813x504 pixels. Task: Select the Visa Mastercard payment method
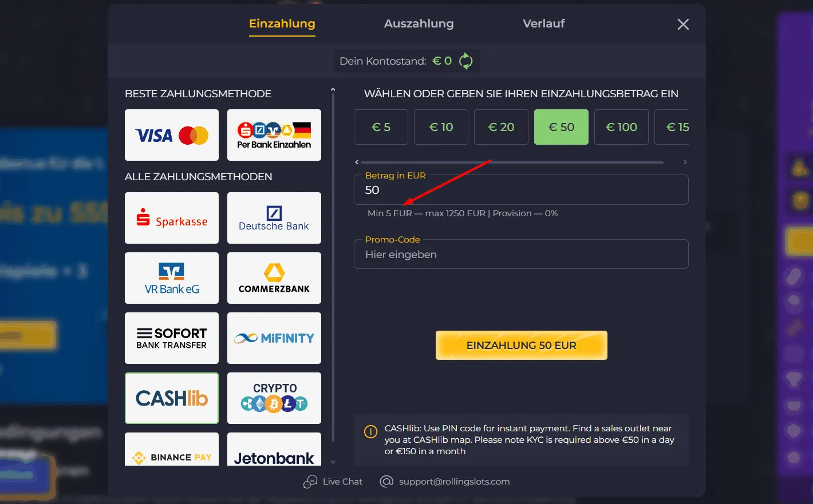[172, 135]
